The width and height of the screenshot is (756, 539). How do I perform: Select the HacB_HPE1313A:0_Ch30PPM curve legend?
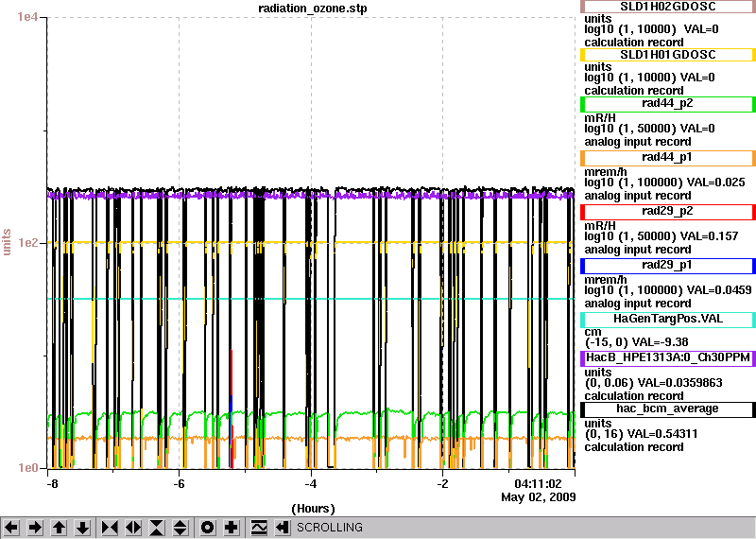pos(668,357)
